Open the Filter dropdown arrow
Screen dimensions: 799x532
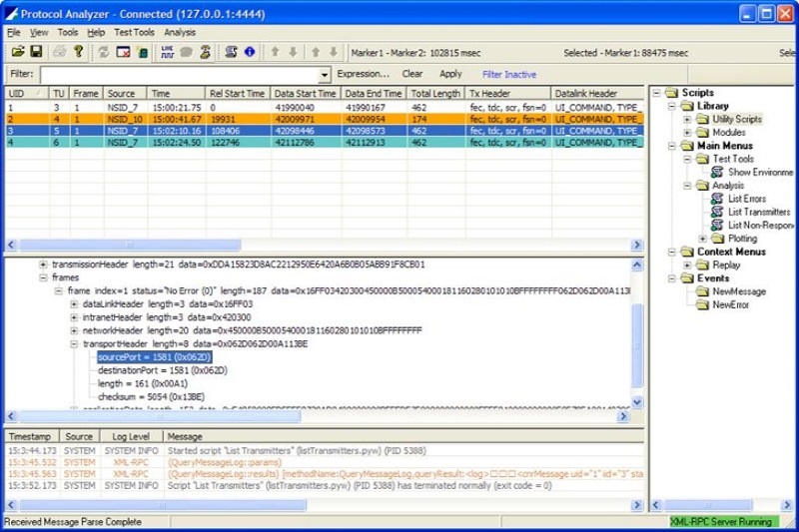[324, 75]
